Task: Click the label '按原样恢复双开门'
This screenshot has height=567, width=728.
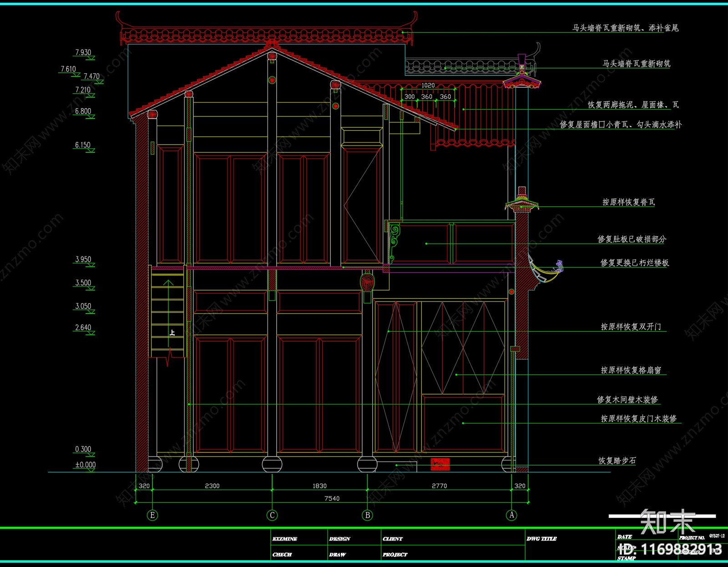Action: (x=631, y=327)
